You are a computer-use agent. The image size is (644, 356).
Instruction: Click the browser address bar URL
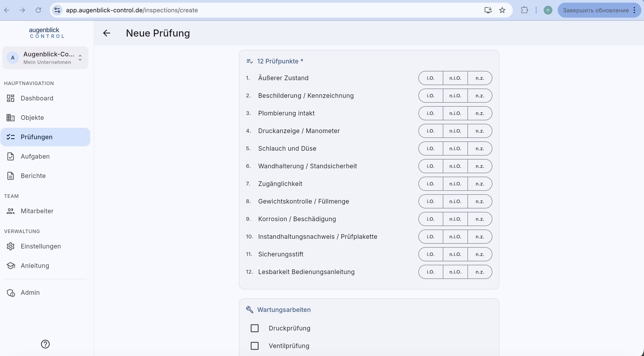pyautogui.click(x=132, y=10)
